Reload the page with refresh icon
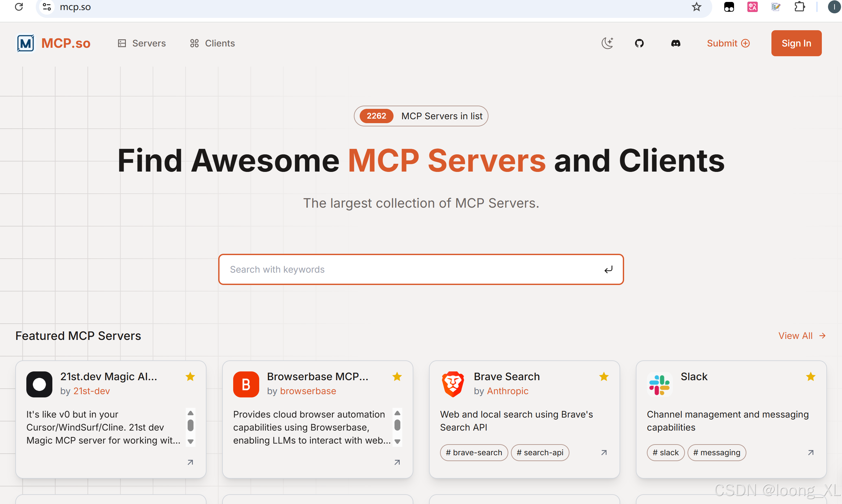 point(19,7)
